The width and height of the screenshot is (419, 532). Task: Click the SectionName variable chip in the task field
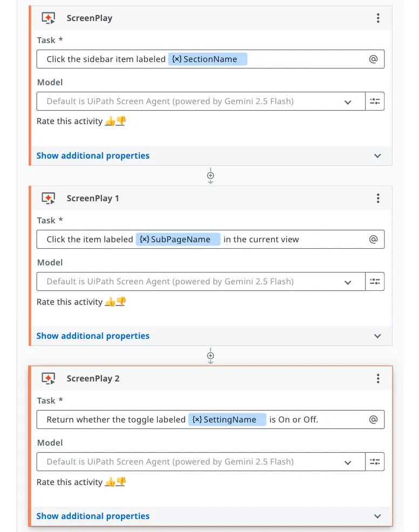point(207,59)
